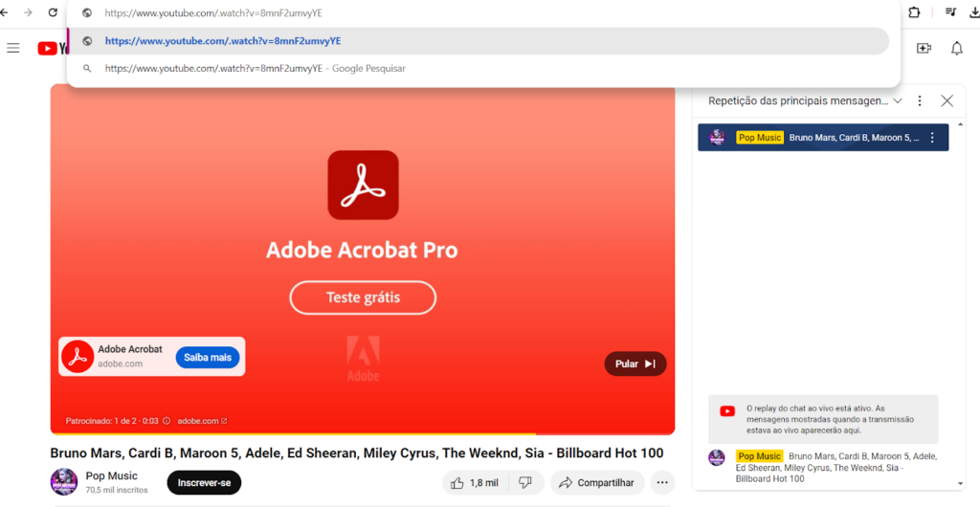The width and height of the screenshot is (980, 507).
Task: Click Saiba mais on the Adobe ad card
Action: (x=208, y=357)
